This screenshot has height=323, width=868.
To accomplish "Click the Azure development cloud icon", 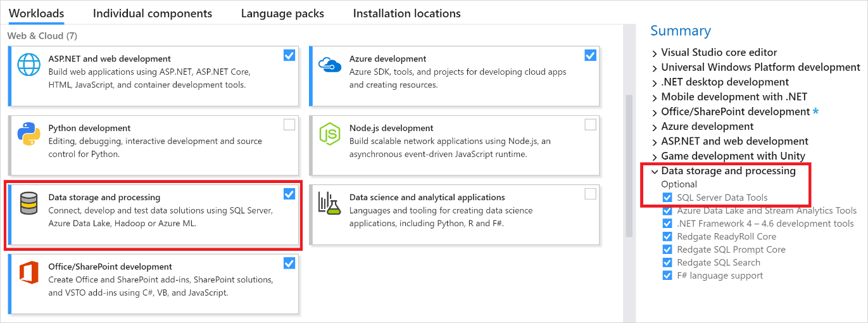I will click(329, 64).
